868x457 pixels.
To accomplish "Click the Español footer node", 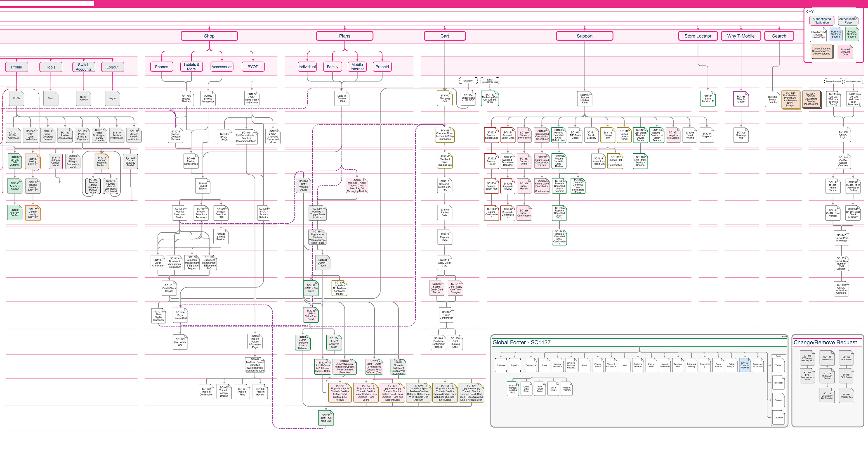I will coord(514,365).
